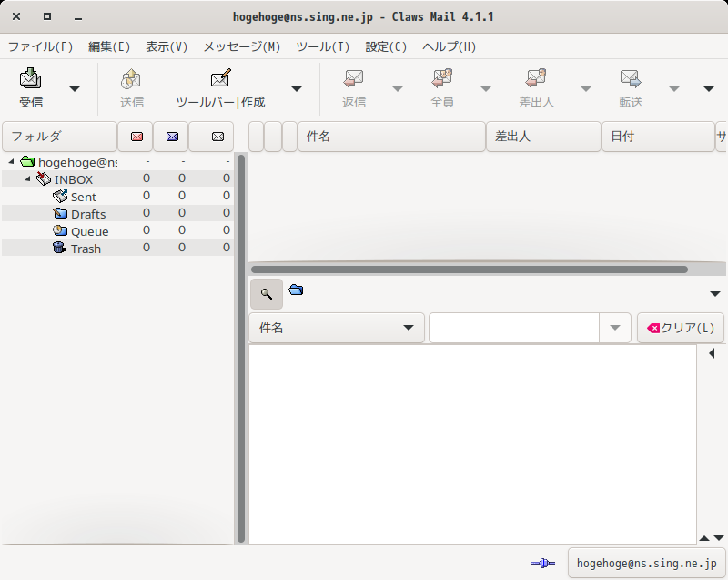Sort message list by 日付 column
728x580 pixels.
pos(658,137)
